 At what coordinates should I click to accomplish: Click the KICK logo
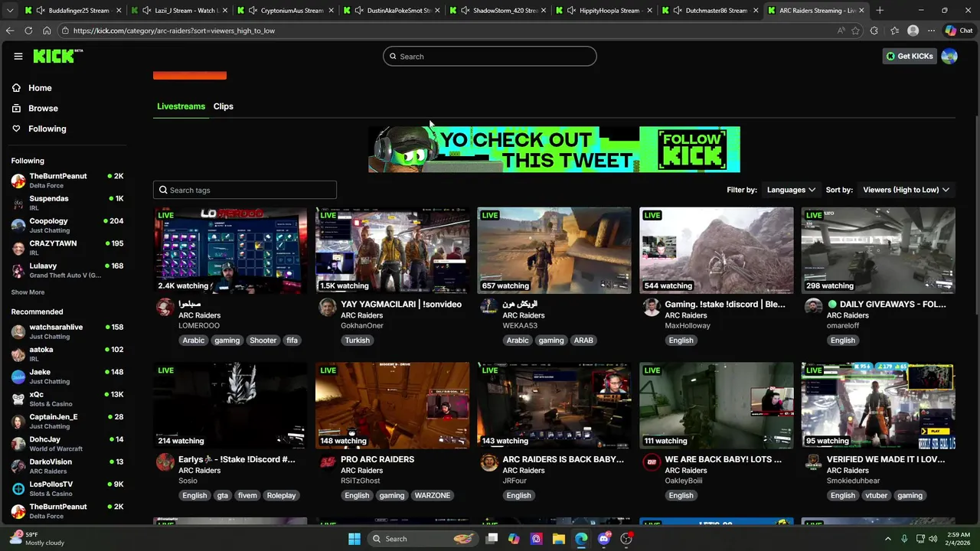pyautogui.click(x=57, y=56)
